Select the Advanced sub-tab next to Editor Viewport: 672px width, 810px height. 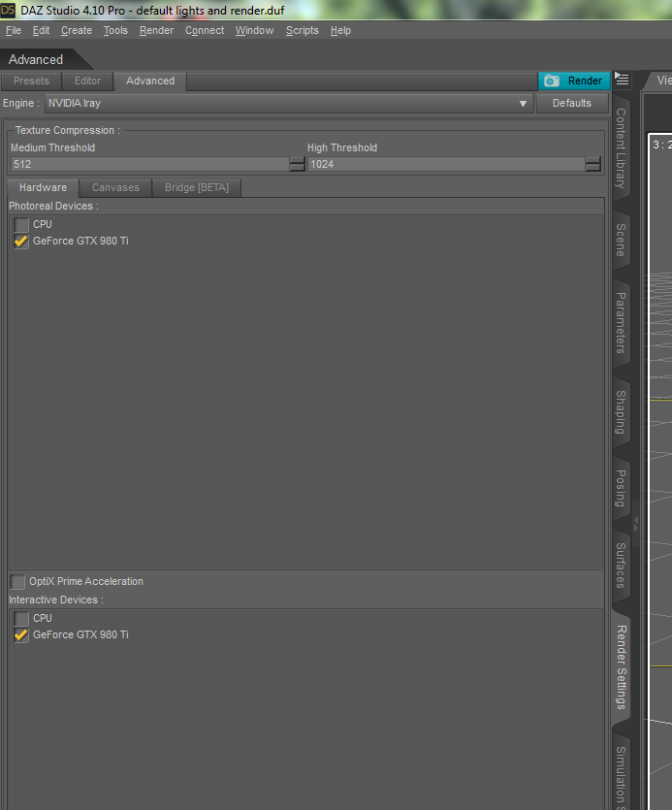click(x=150, y=81)
